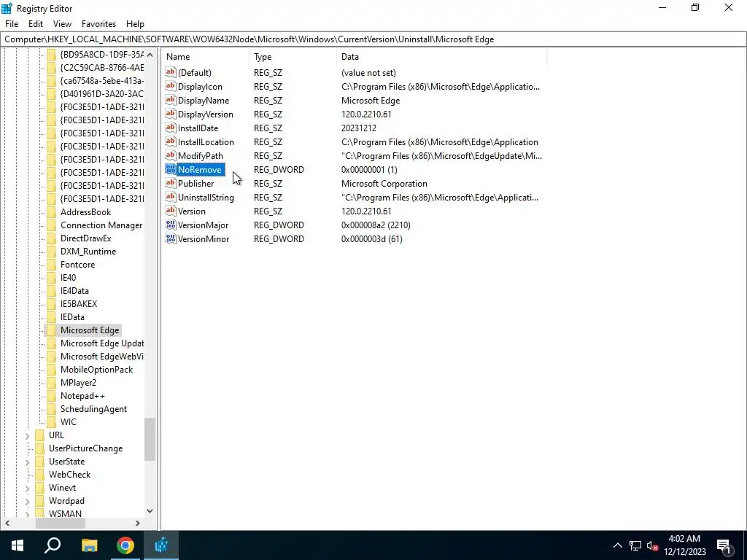Click the registry path address bar

tap(373, 39)
